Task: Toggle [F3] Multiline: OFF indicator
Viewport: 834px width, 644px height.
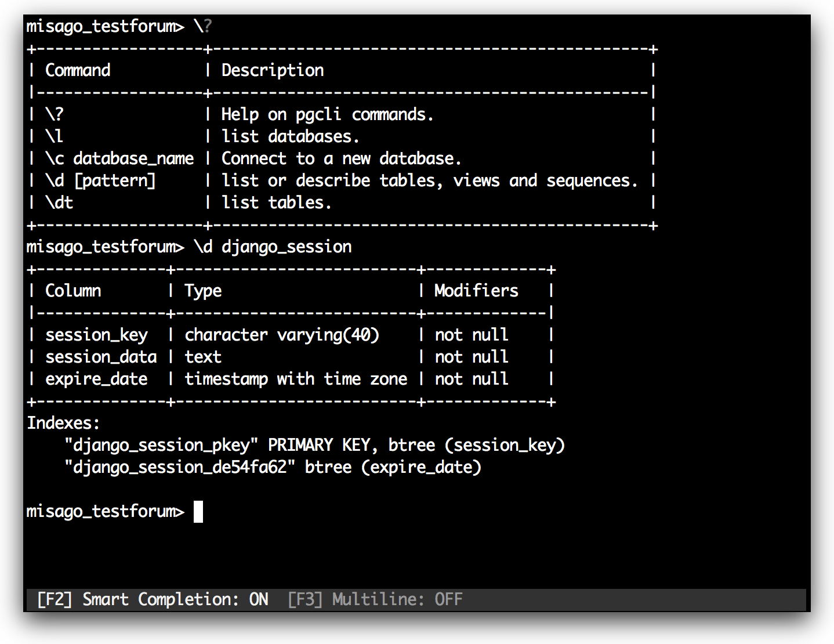Action: pos(375,599)
